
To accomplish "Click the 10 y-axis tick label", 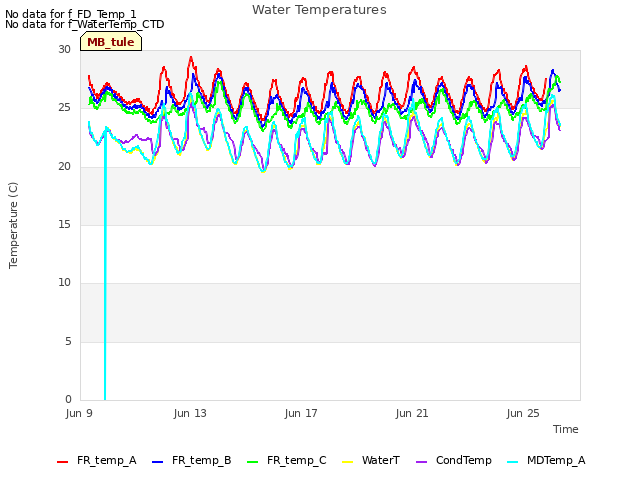I will 64,282.
